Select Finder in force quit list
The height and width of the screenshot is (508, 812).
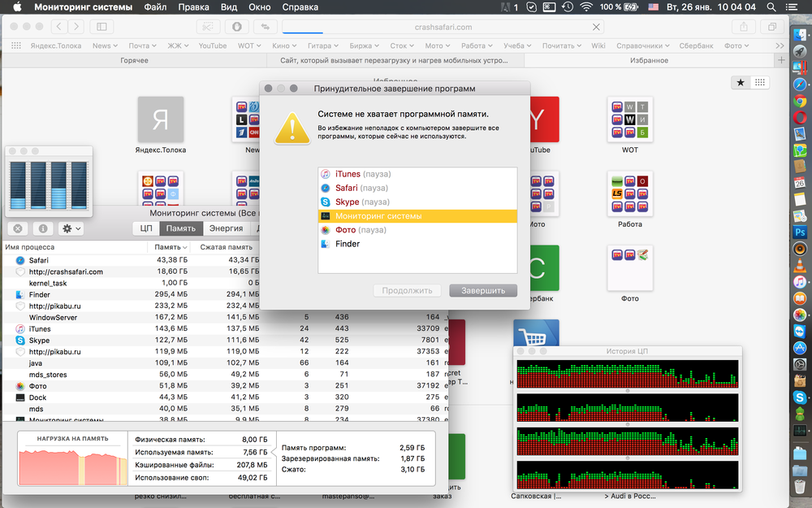click(417, 244)
